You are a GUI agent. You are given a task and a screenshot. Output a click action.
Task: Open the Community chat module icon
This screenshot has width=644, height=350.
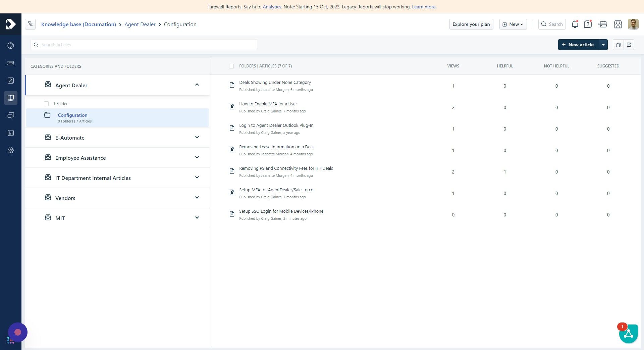pyautogui.click(x=11, y=115)
